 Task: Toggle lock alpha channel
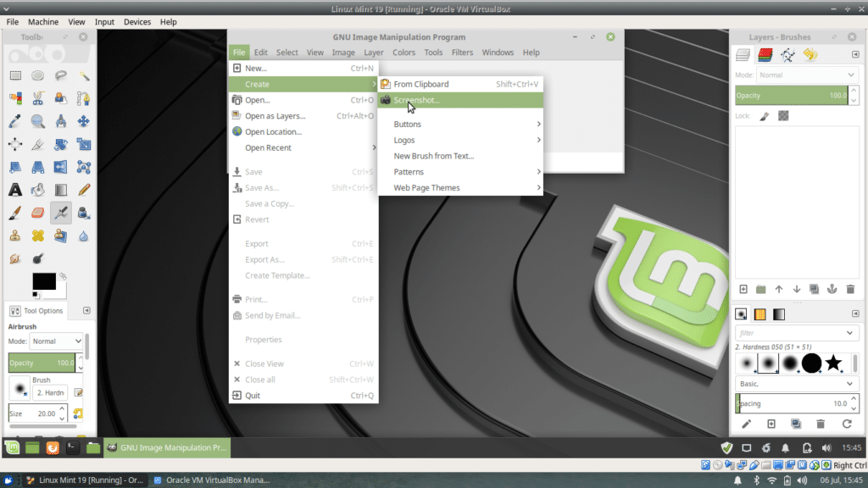click(782, 114)
